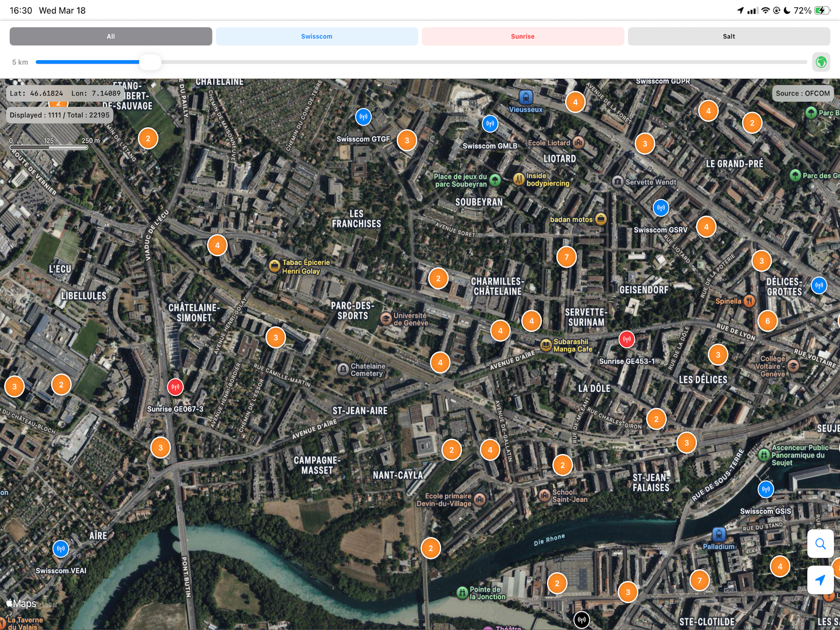Expand the 4-antenna cluster next to Vieusseux
Image resolution: width=840 pixels, height=630 pixels.
click(x=575, y=102)
